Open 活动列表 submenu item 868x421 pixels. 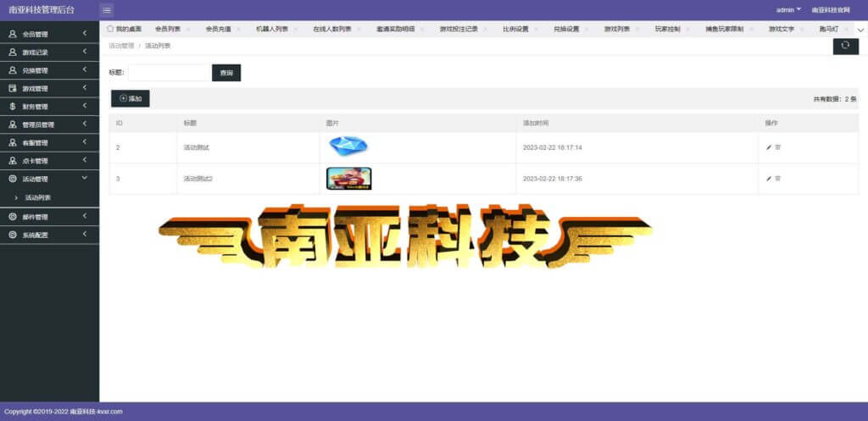pos(38,197)
